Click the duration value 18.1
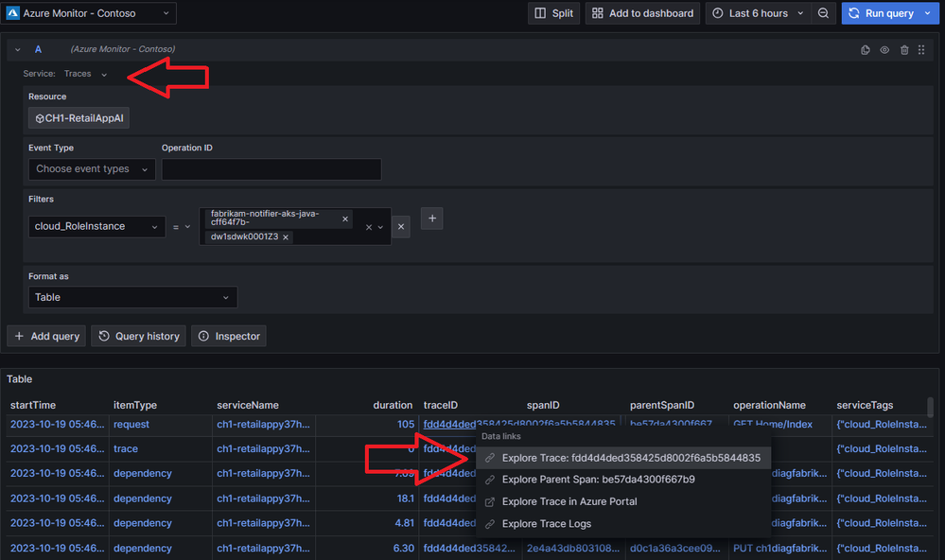The width and height of the screenshot is (945, 560). 406,499
